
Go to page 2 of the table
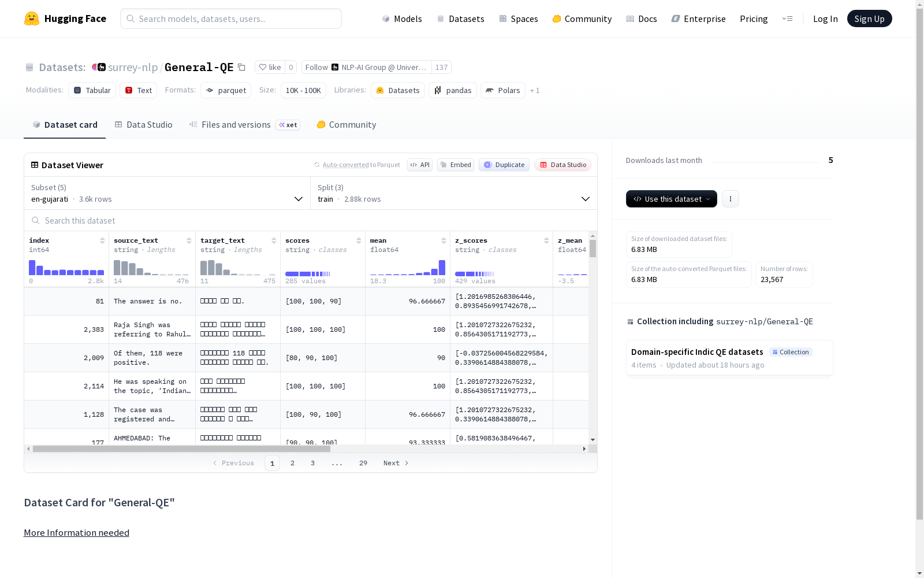pyautogui.click(x=293, y=463)
